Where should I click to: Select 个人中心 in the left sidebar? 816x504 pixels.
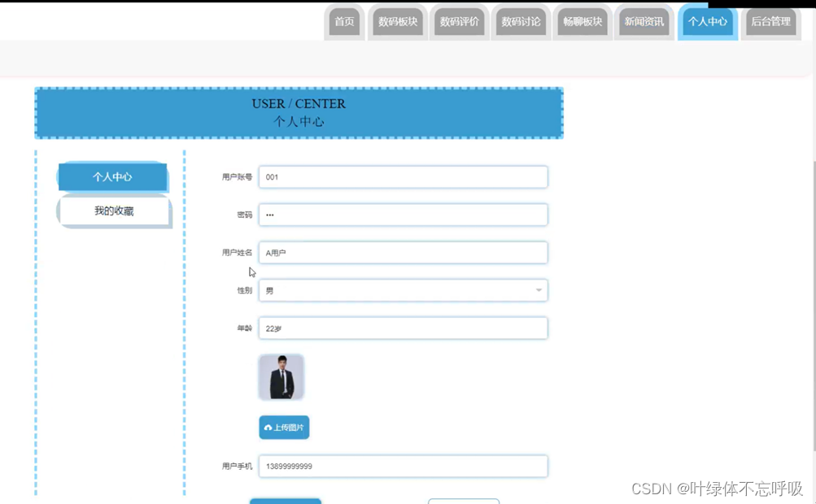[112, 177]
